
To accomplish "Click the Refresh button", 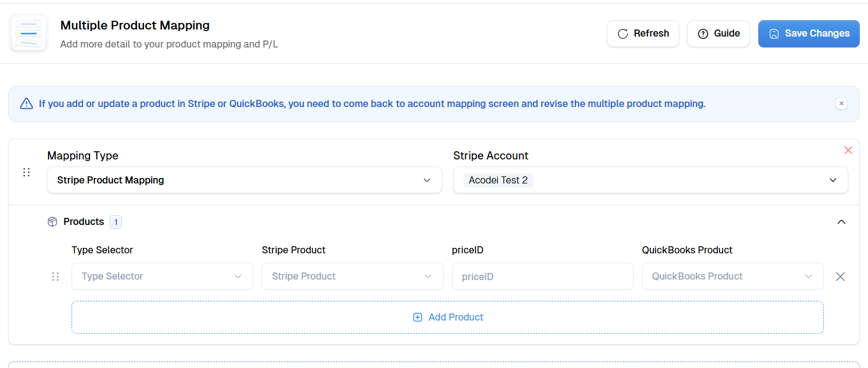I will [x=643, y=34].
